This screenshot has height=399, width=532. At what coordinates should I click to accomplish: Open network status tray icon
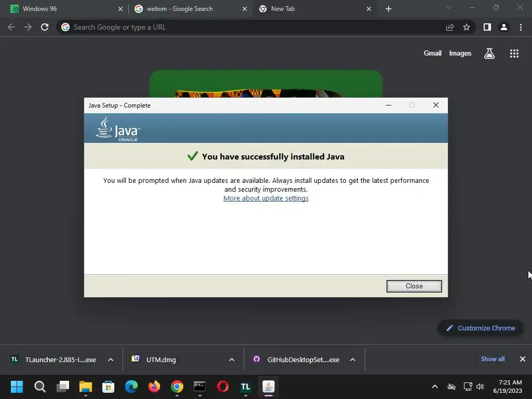(x=468, y=387)
